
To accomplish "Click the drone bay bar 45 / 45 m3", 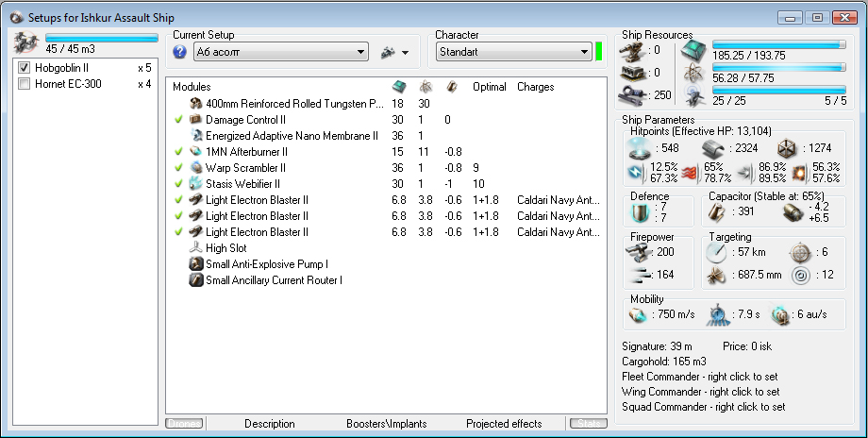I will coord(101,38).
